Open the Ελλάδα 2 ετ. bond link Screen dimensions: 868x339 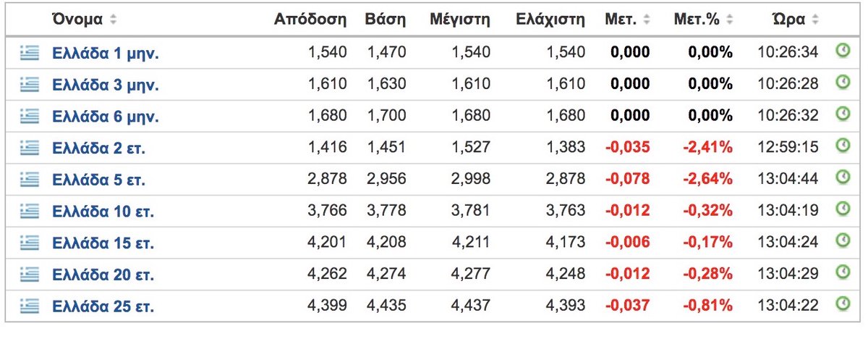(x=99, y=148)
